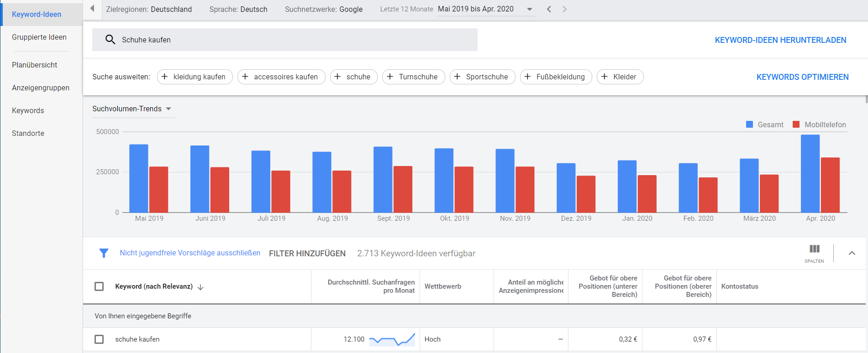868x353 pixels.
Task: Click the magnifier icon in search bar
Action: tap(110, 40)
